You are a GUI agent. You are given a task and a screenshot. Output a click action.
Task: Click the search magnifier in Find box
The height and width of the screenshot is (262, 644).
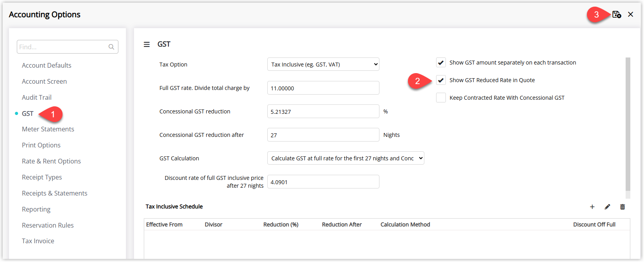click(111, 47)
